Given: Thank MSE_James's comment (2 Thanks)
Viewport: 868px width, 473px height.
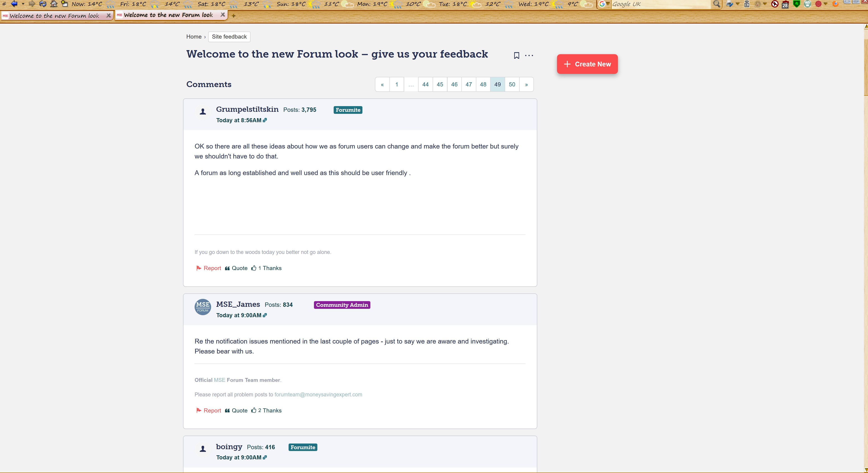Looking at the screenshot, I should [266, 411].
